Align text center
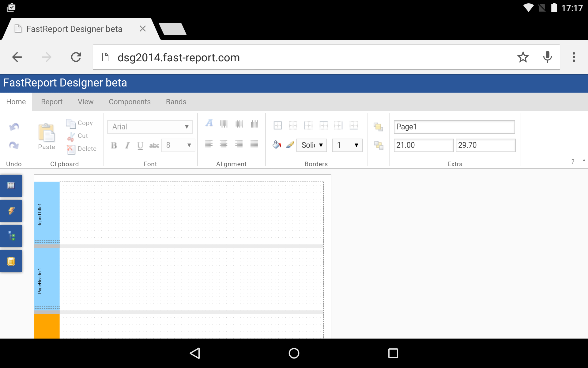588x368 pixels. click(x=224, y=144)
